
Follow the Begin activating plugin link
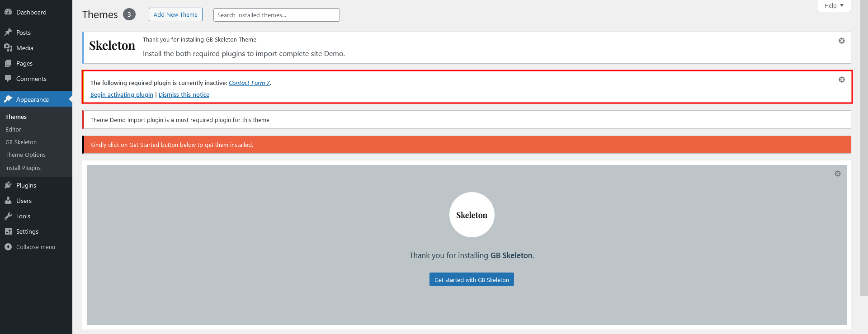click(122, 95)
